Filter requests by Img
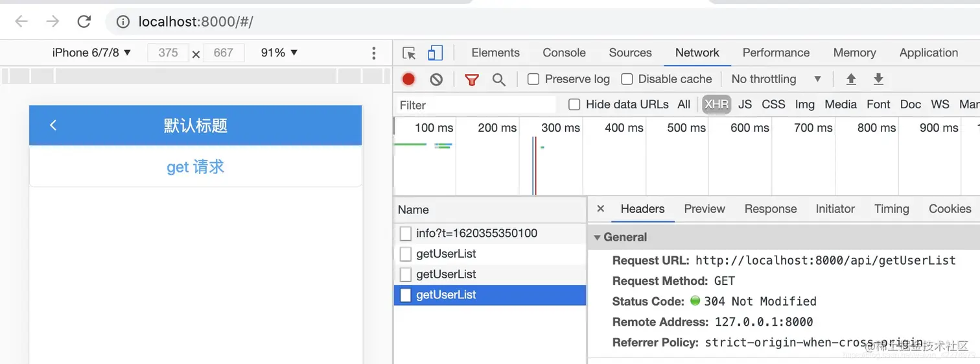 pos(804,104)
